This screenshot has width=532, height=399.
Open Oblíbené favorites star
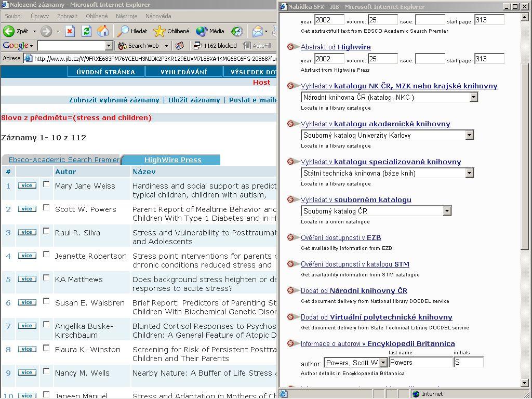coord(171,31)
